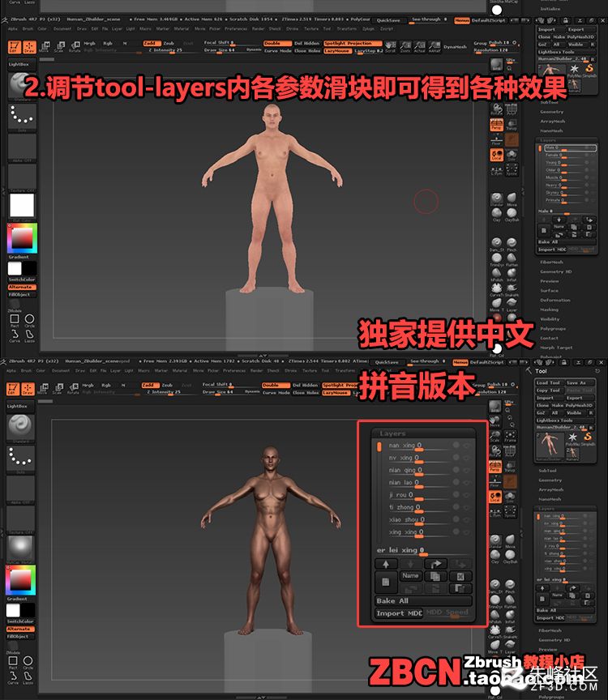Toggle Menus button in the upper window
Image resolution: width=608 pixels, height=700 pixels.
[462, 20]
